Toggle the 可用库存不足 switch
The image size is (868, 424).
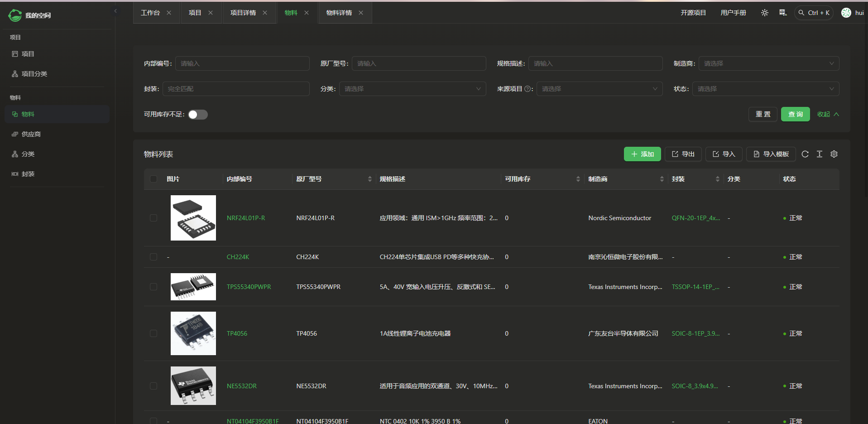[198, 115]
